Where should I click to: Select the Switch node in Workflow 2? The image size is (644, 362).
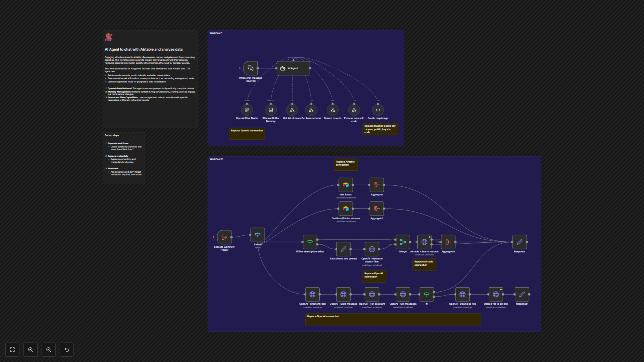(257, 235)
